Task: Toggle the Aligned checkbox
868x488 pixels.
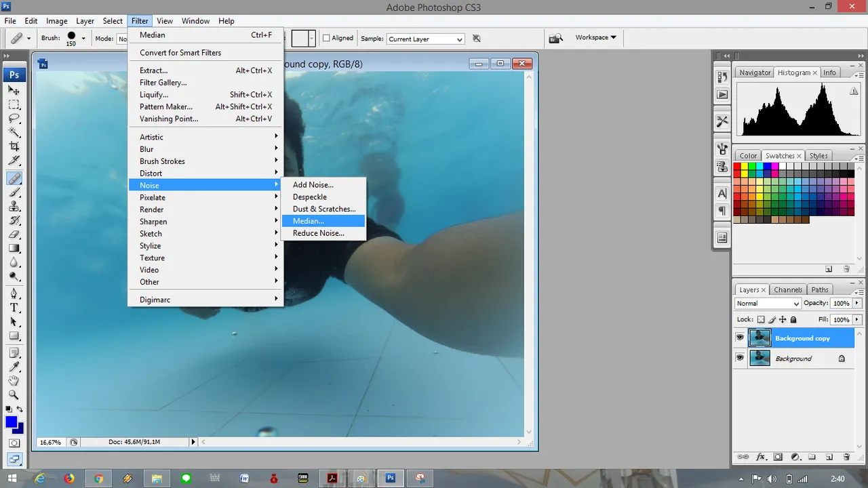Action: (x=326, y=39)
